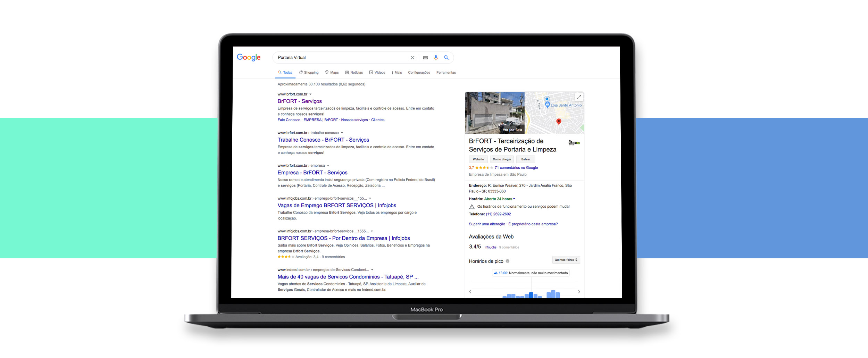The width and height of the screenshot is (868, 358).
Task: Click the BrFORT logo in the knowledge panel
Action: [x=574, y=143]
